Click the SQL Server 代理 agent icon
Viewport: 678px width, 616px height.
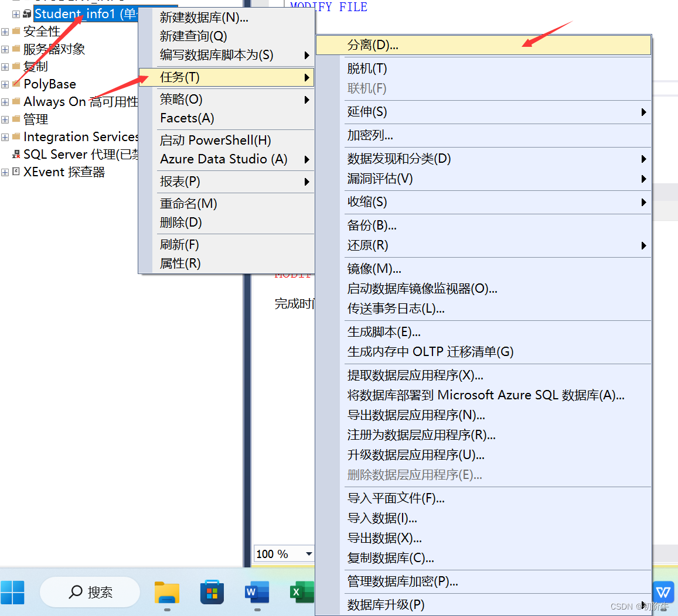(x=16, y=154)
